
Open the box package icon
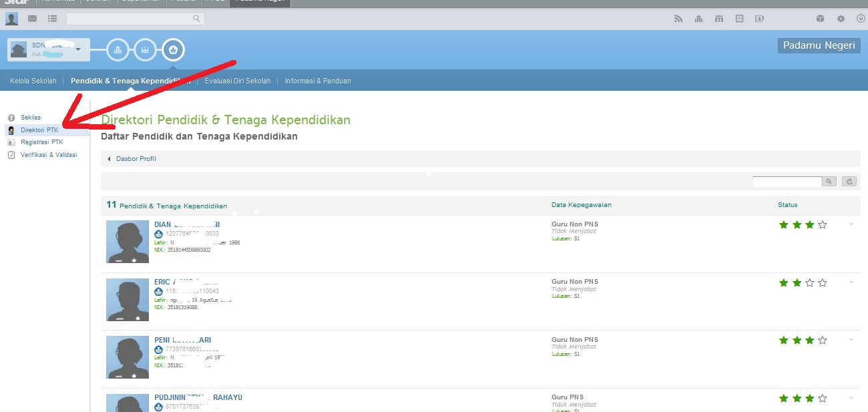(820, 19)
